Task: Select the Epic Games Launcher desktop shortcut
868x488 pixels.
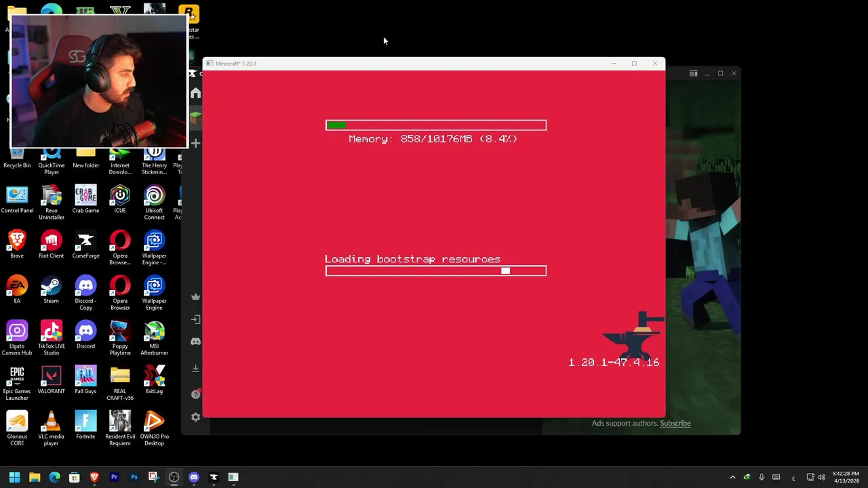Action: click(x=17, y=383)
